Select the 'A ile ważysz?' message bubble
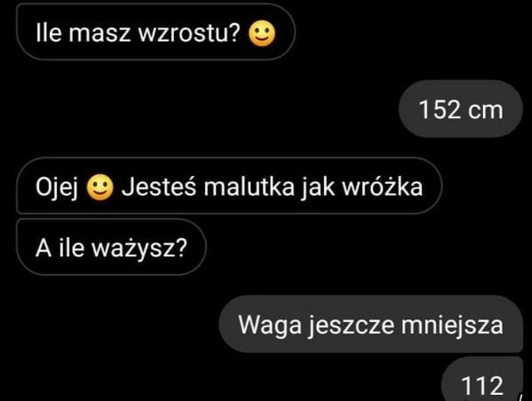The height and width of the screenshot is (401, 532). coord(111,247)
